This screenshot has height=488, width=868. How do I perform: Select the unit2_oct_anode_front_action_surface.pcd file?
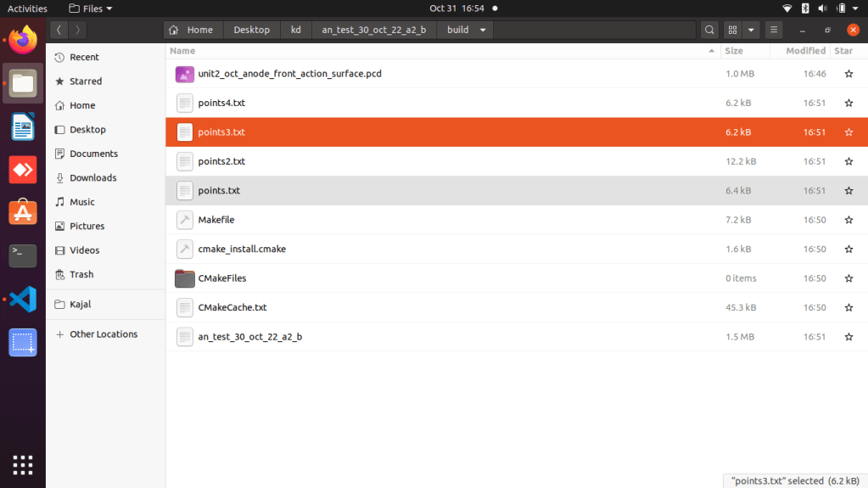pos(289,74)
